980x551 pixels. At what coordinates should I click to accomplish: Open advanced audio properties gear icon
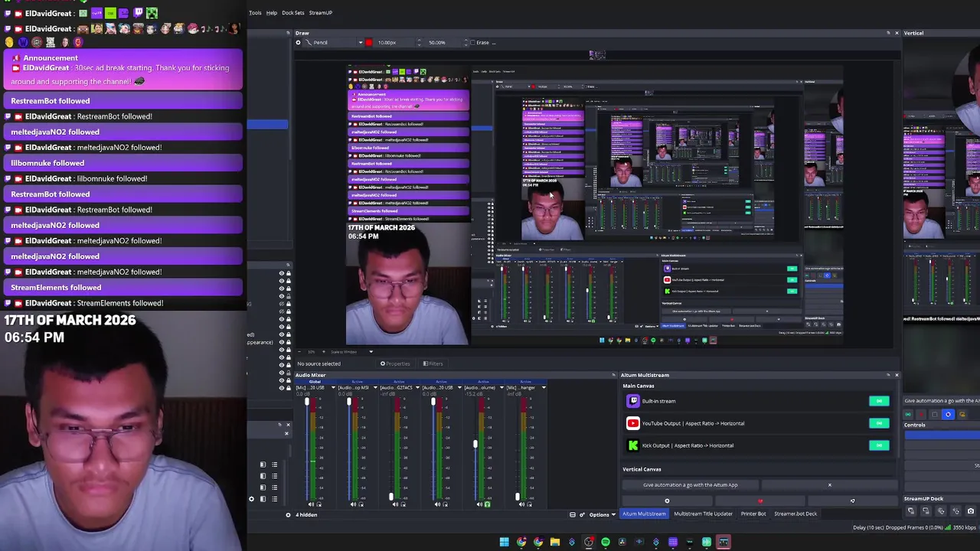(x=582, y=515)
